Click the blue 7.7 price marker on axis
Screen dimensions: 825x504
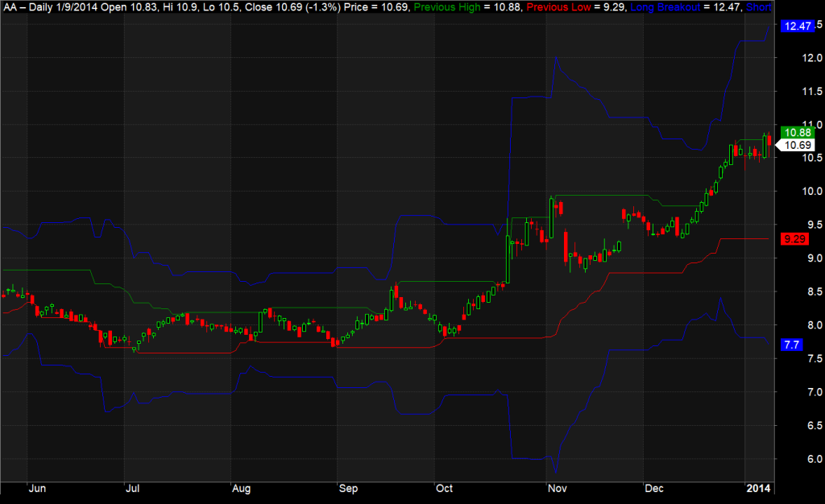[792, 344]
